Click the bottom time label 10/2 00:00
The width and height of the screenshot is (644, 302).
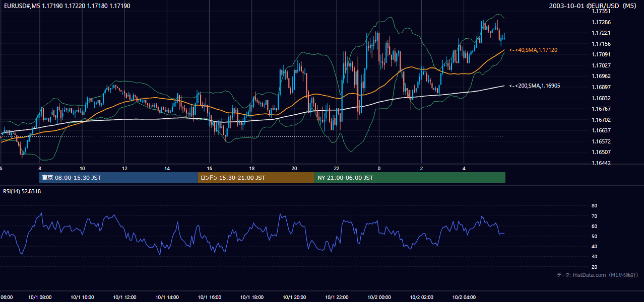379,297
